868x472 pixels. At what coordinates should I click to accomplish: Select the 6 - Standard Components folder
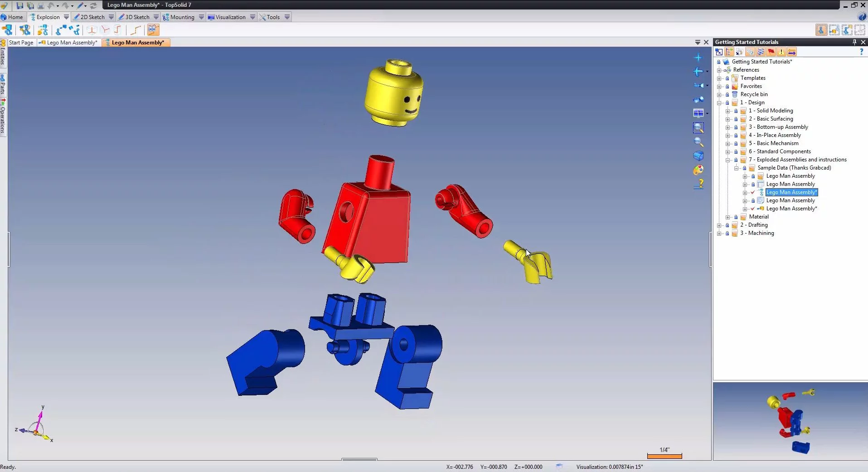780,151
